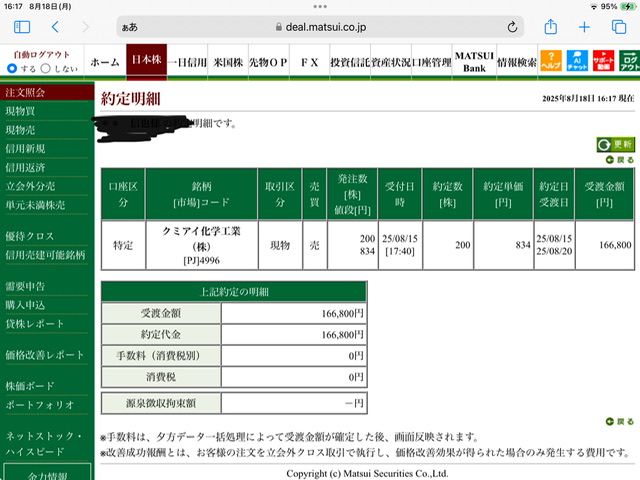
Task: Open the ホーム tab
Action: 105,62
